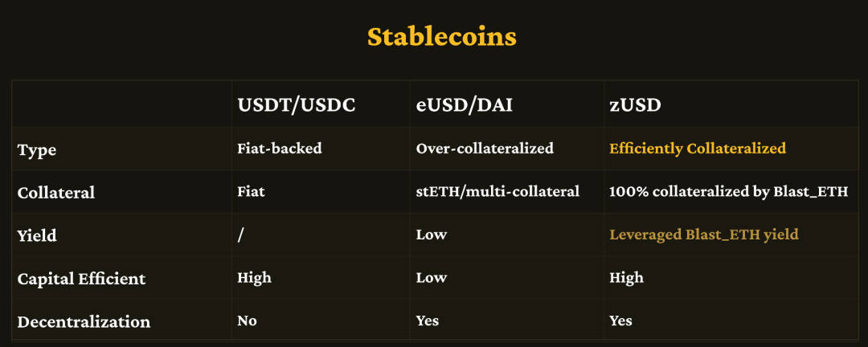Select the eUSD/DAI column header
868x347 pixels.
(464, 105)
